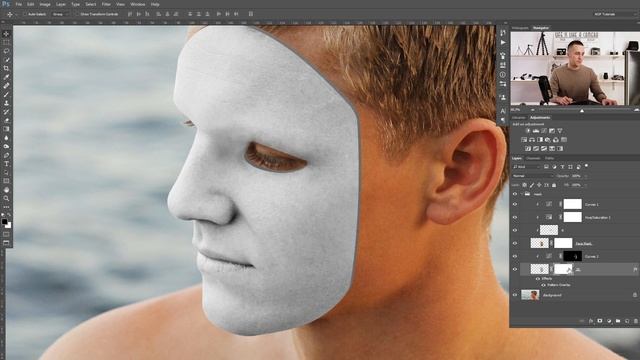The image size is (640, 360).
Task: Click the Lock all layer lock icon
Action: 554,185
